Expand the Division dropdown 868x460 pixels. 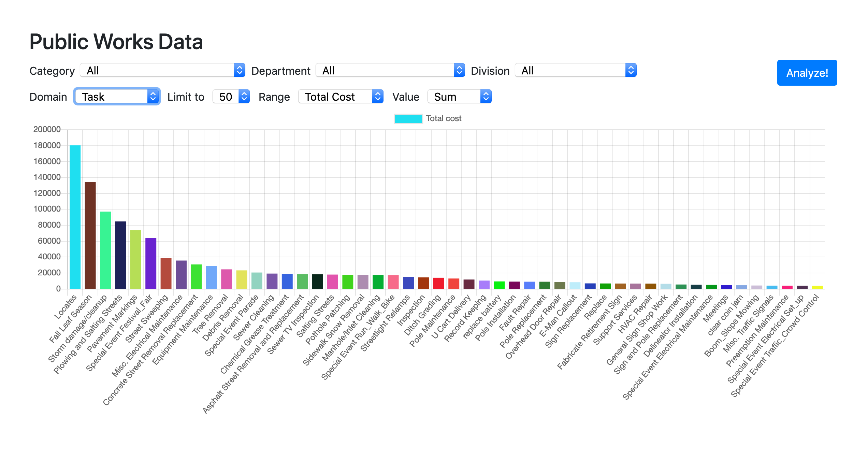575,70
